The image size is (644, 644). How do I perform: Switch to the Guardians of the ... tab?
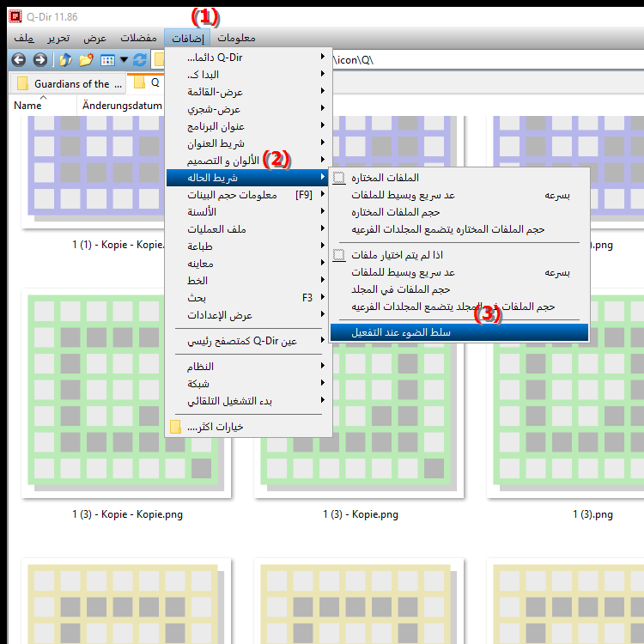point(67,84)
